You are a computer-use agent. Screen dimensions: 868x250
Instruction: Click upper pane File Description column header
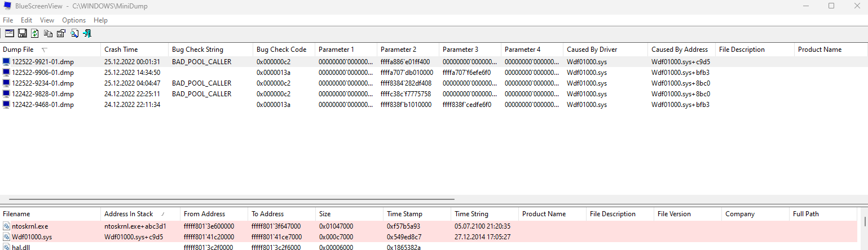pyautogui.click(x=755, y=50)
